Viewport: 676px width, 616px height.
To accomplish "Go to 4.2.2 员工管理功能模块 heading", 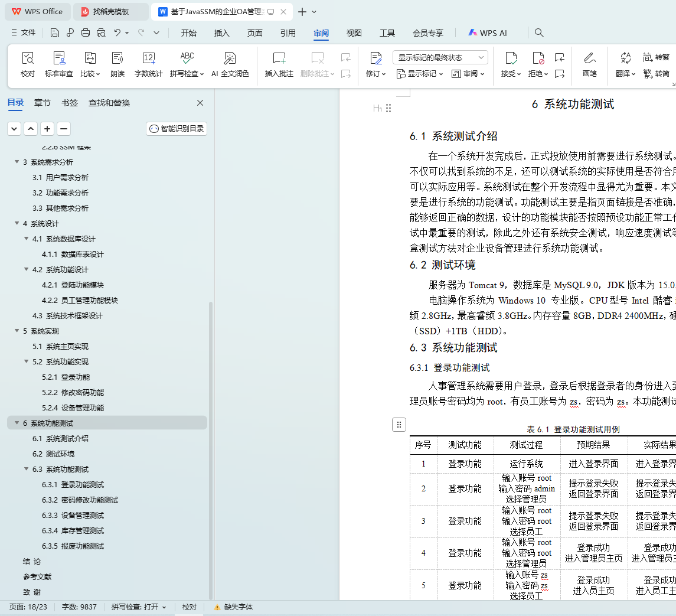I will (x=80, y=300).
